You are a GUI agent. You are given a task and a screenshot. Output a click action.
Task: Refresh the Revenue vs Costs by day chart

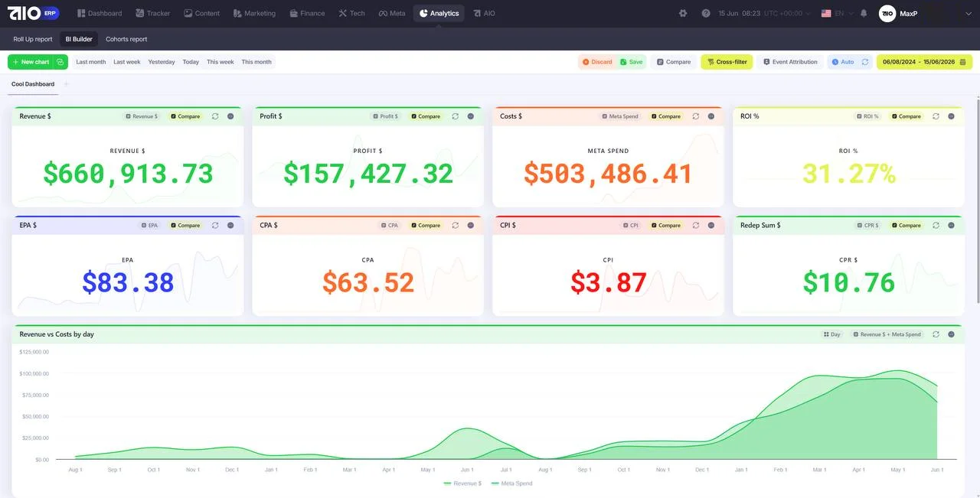[x=936, y=334]
